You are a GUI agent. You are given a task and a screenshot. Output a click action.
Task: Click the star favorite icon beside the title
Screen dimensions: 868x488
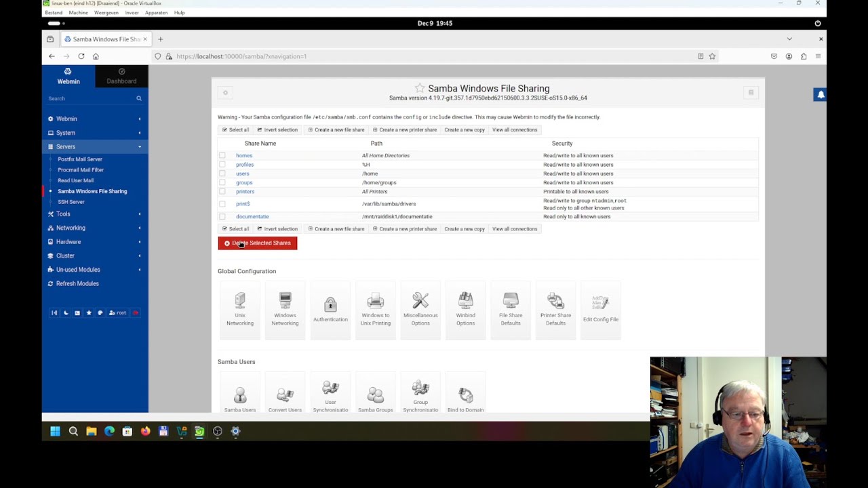coord(420,88)
